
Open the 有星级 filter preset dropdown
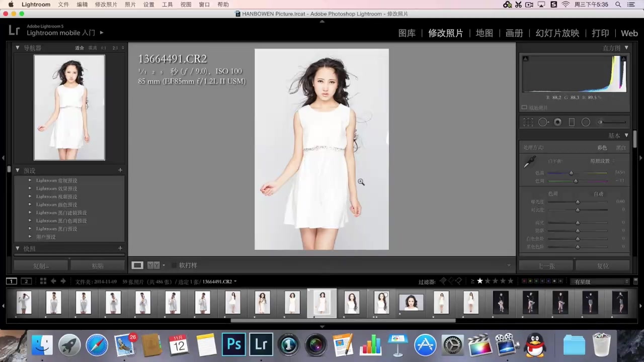600,282
